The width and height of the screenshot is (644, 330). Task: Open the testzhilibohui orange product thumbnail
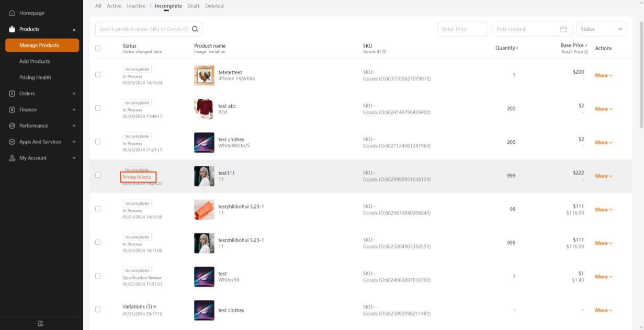click(204, 210)
